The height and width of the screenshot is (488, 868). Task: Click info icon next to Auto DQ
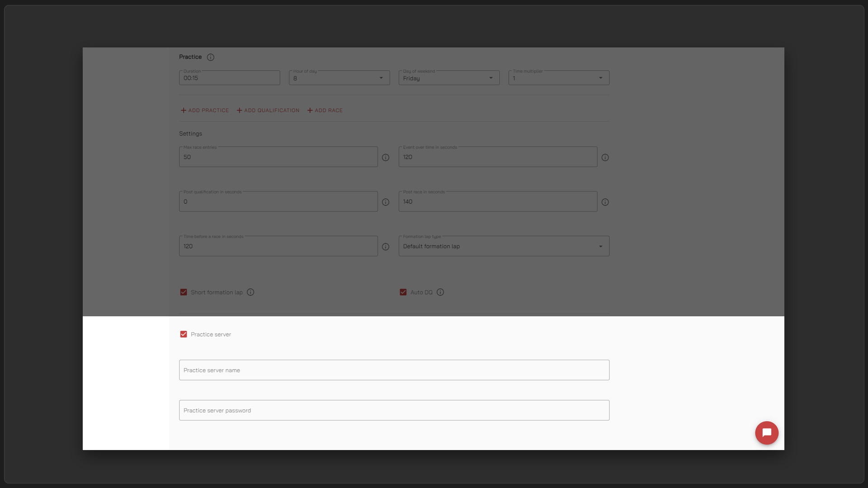(440, 292)
